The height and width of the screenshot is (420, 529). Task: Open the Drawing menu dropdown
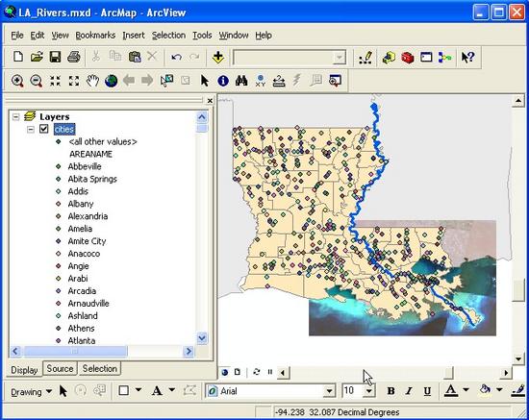pos(31,392)
